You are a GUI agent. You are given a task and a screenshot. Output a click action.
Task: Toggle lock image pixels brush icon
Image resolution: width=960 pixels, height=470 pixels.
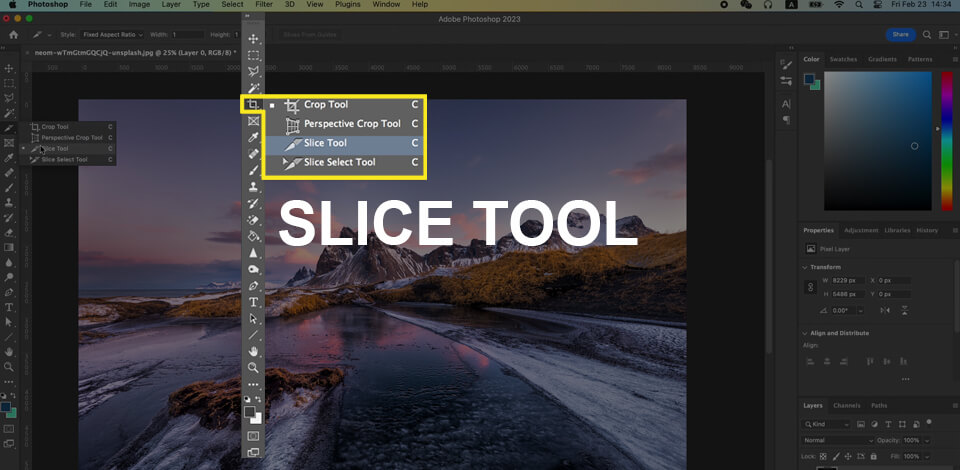(x=834, y=457)
